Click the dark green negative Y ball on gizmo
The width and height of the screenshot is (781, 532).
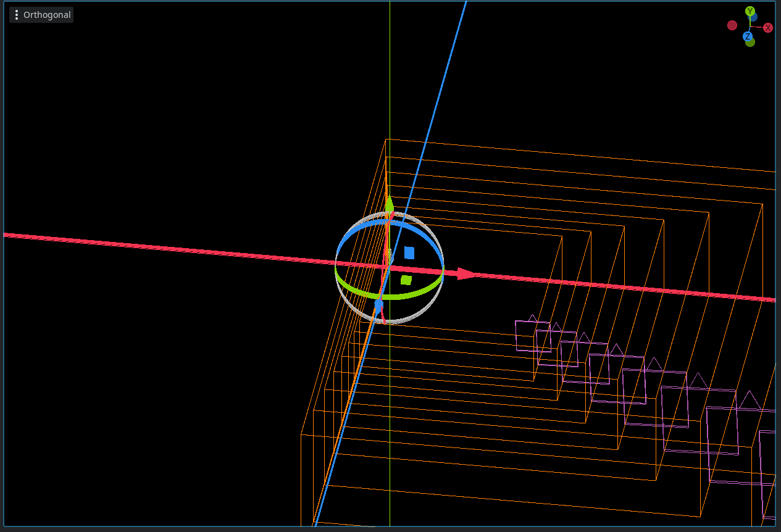[x=750, y=43]
